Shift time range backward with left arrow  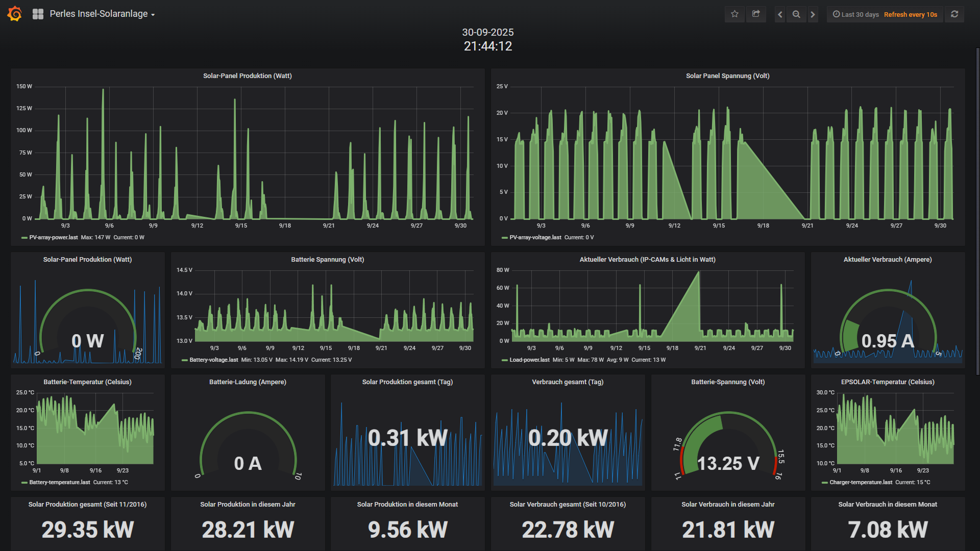780,14
